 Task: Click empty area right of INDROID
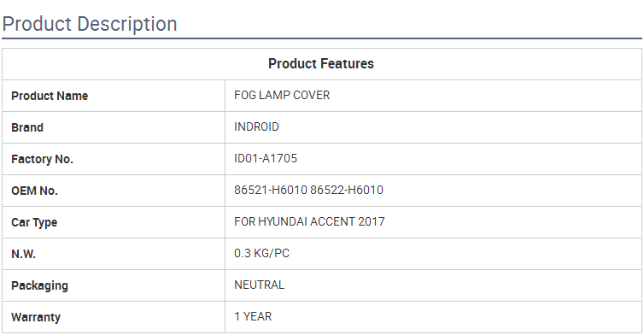point(460,127)
